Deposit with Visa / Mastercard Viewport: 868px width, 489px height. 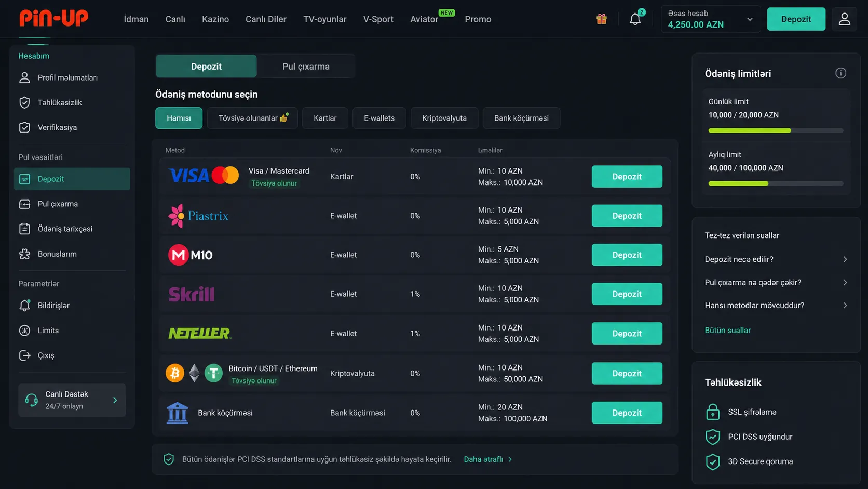(x=627, y=177)
